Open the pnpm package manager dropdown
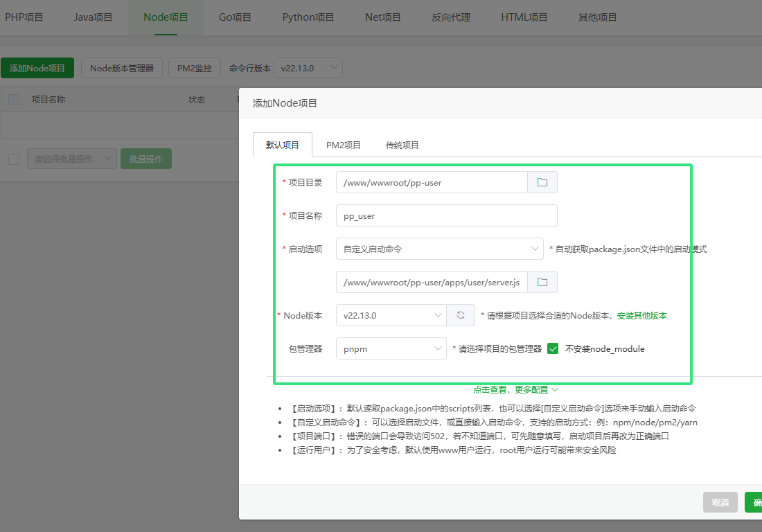This screenshot has height=532, width=762. 391,348
